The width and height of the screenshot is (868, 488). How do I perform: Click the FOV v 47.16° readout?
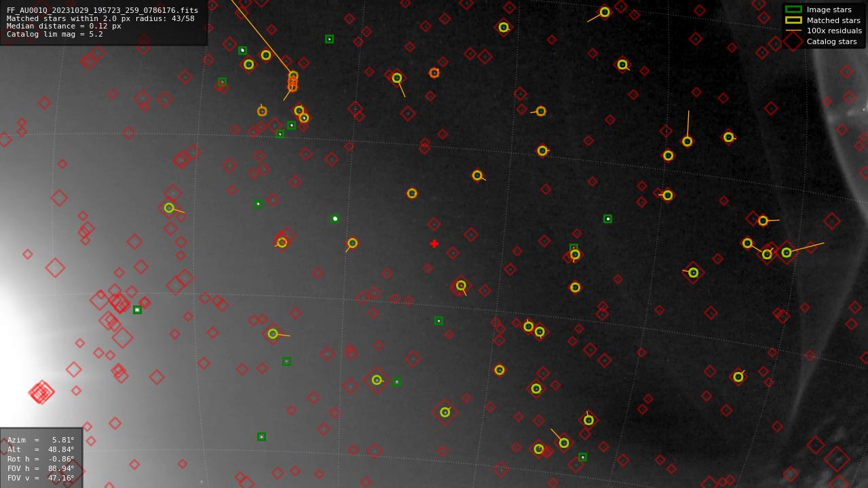point(41,478)
